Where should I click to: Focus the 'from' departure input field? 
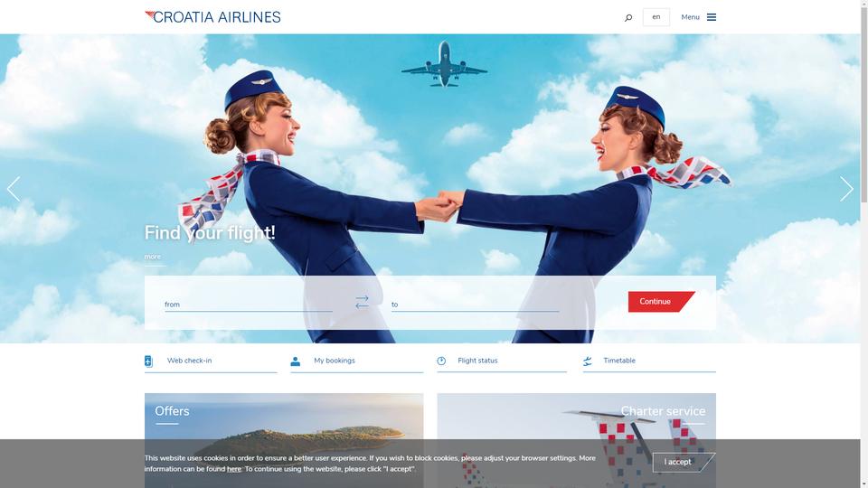(x=249, y=305)
